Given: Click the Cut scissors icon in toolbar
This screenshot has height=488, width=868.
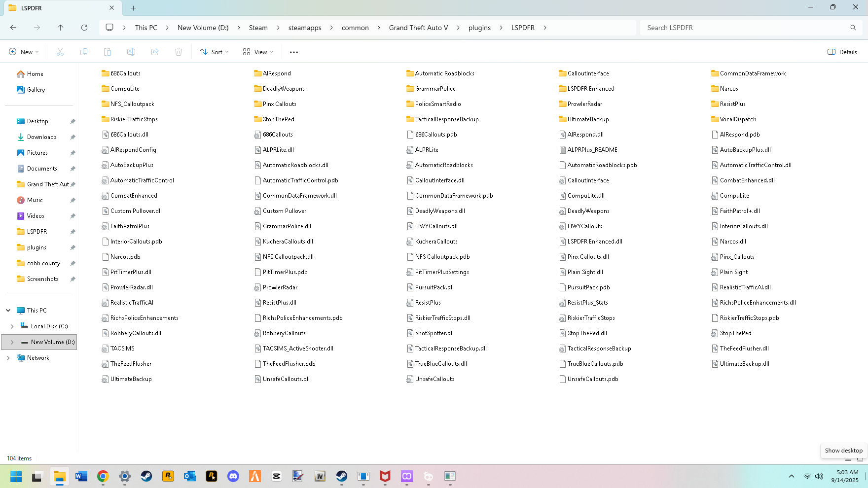Looking at the screenshot, I should [x=60, y=52].
